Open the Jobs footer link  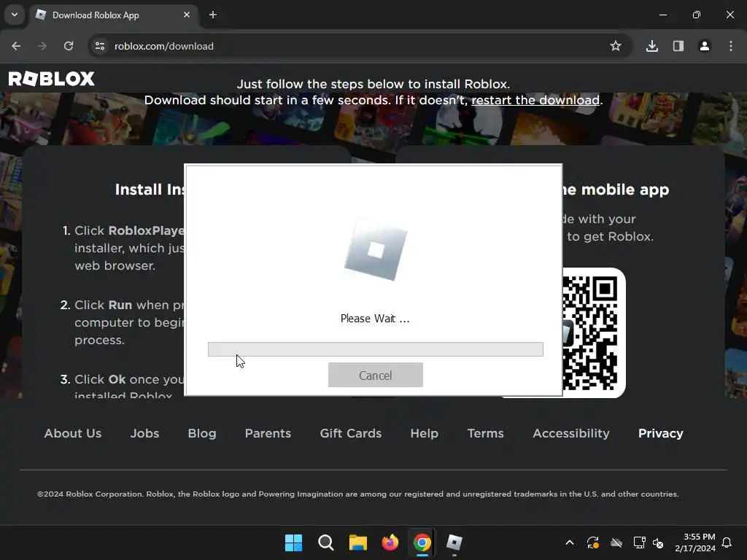(x=145, y=433)
